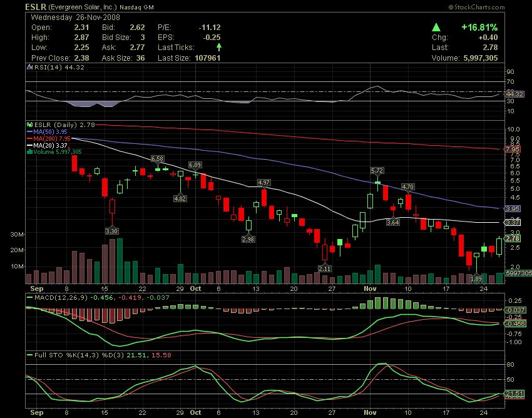Click the ESLR (Daily) 2.78 legend label
Viewport: 532px width, 418px height.
[x=64, y=125]
